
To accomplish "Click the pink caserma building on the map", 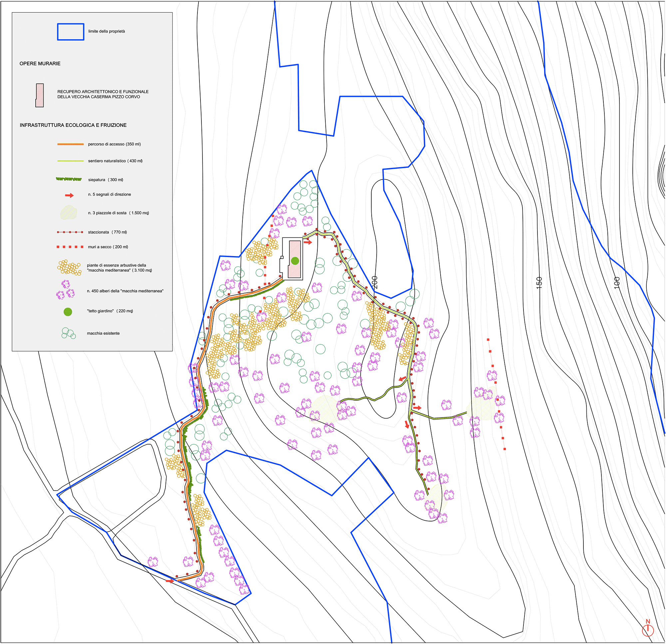I will [x=295, y=259].
